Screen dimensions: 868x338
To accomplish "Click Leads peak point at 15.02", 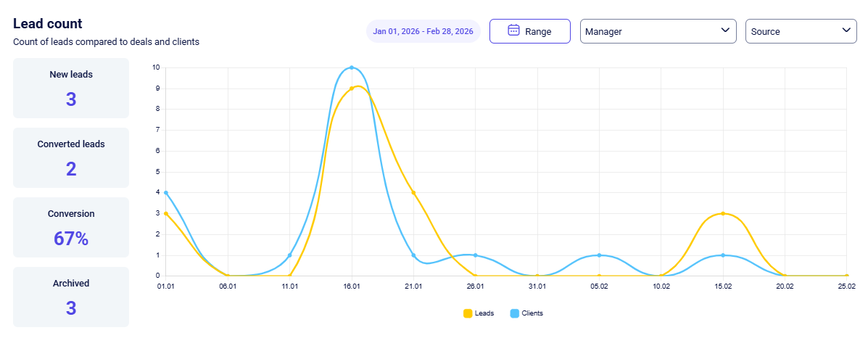I will 723,213.
